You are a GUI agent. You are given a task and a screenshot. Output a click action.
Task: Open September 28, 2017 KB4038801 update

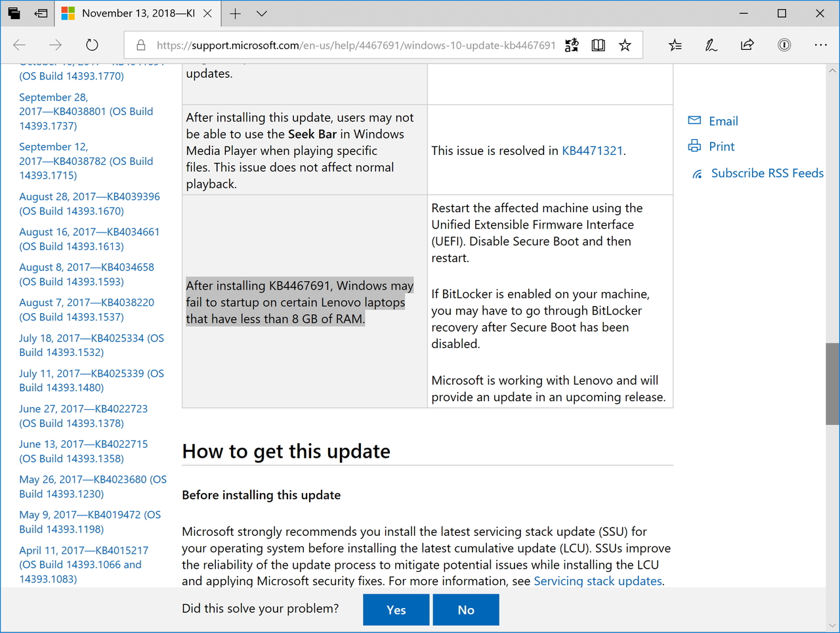tap(86, 112)
